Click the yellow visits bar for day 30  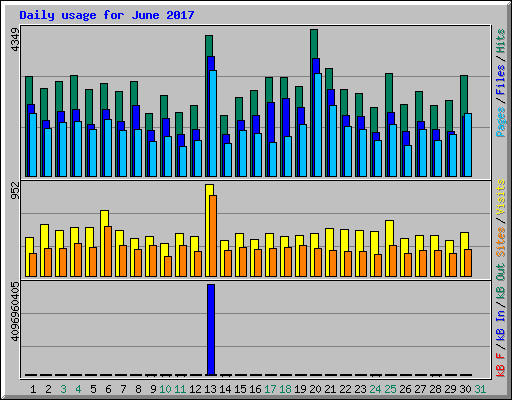(x=463, y=254)
